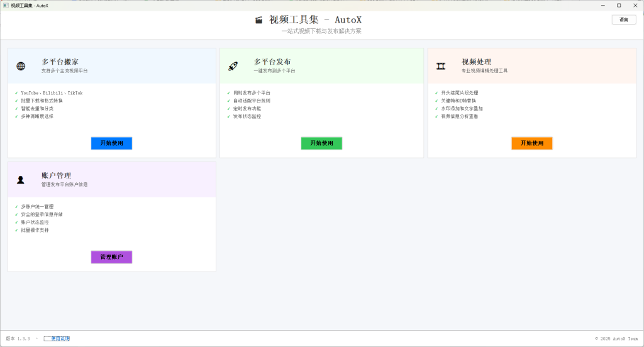Click the feature line 批量下载和格式转换
The height and width of the screenshot is (347, 644).
click(x=42, y=101)
